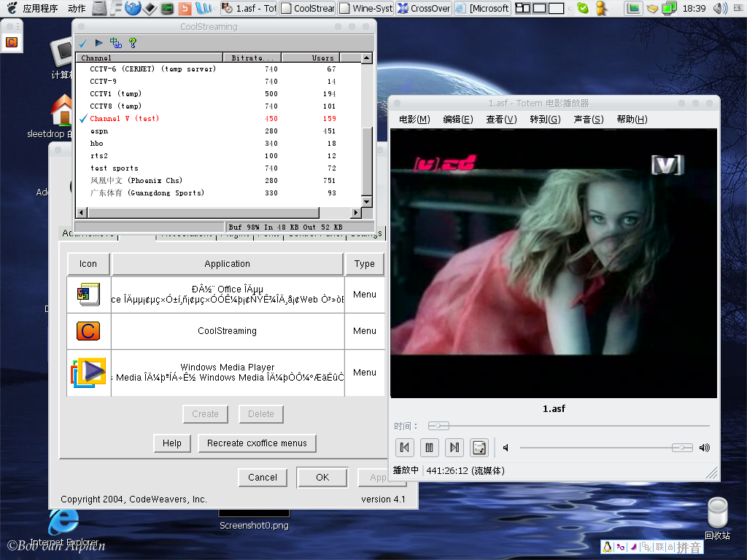Image resolution: width=747 pixels, height=560 pixels.
Task: Click the Create button in CrossOver dialog
Action: (x=205, y=414)
